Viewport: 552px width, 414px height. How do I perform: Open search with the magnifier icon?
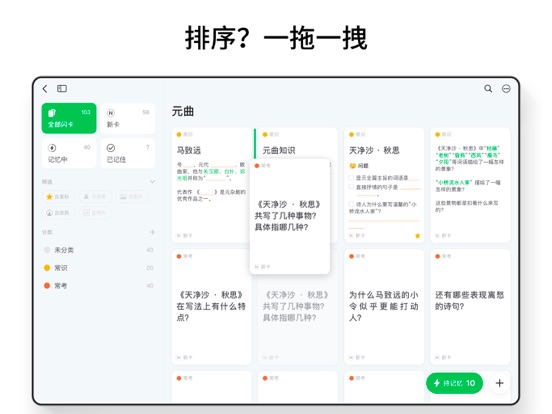coord(488,89)
